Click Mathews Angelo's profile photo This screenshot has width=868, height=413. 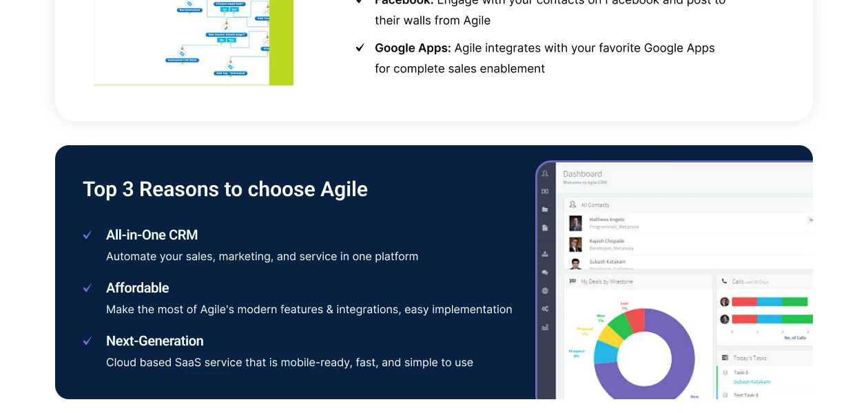coord(576,222)
